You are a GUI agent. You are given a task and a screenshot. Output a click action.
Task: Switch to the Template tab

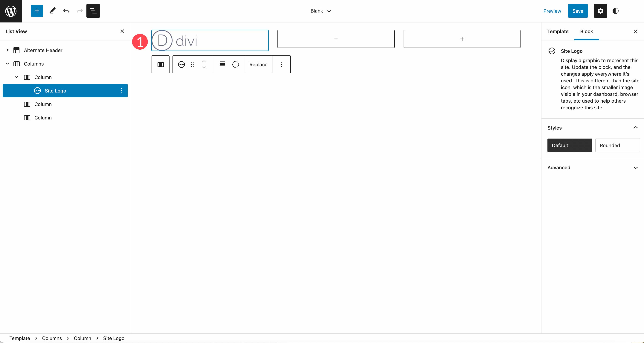pos(558,31)
